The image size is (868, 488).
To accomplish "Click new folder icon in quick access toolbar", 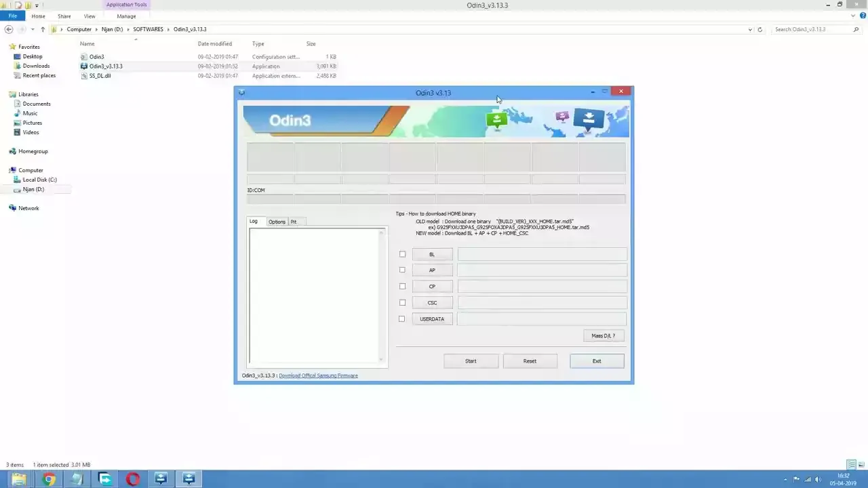I will pos(28,5).
